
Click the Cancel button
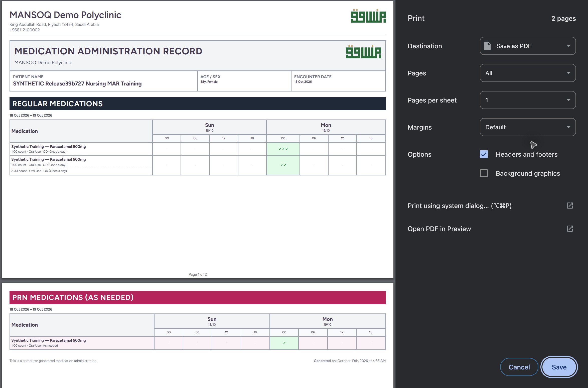[519, 367]
